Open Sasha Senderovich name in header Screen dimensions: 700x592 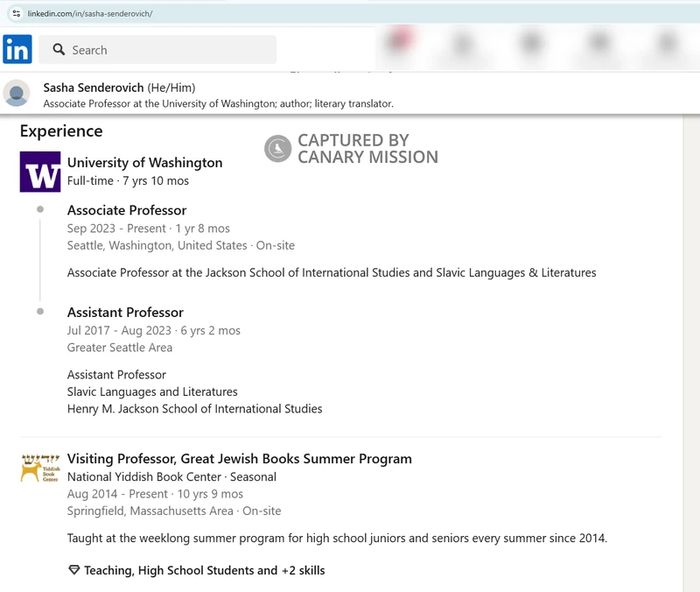(94, 88)
